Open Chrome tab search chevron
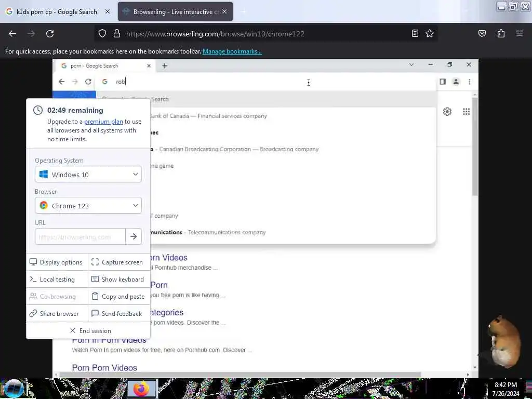 [411, 64]
